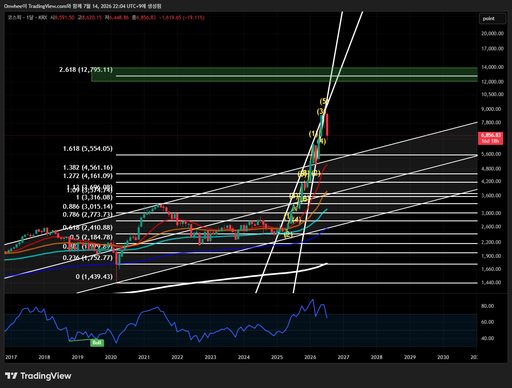The image size is (512, 388).
Task: Click the 2029 label on the time axis
Action: pyautogui.click(x=410, y=357)
